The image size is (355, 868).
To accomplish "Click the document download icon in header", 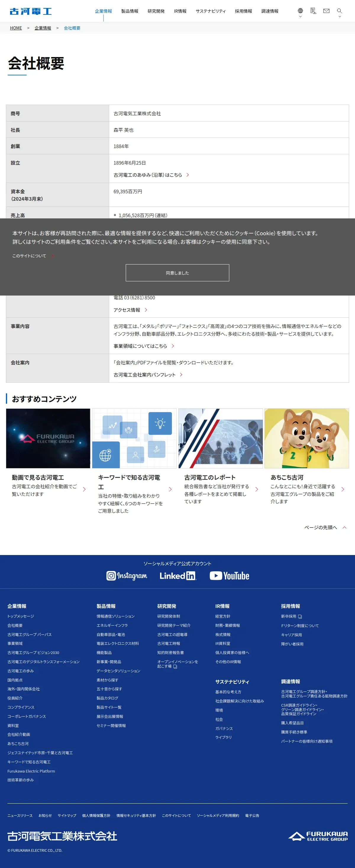I will (313, 11).
